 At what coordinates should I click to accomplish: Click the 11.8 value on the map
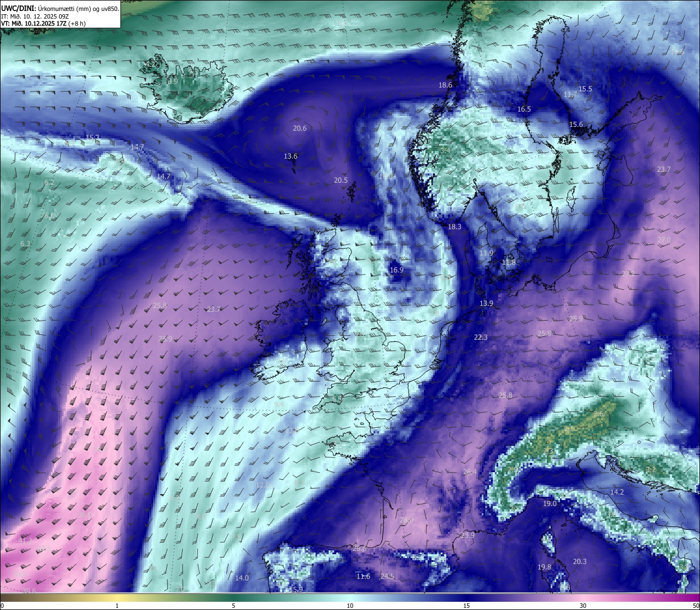coord(509,263)
